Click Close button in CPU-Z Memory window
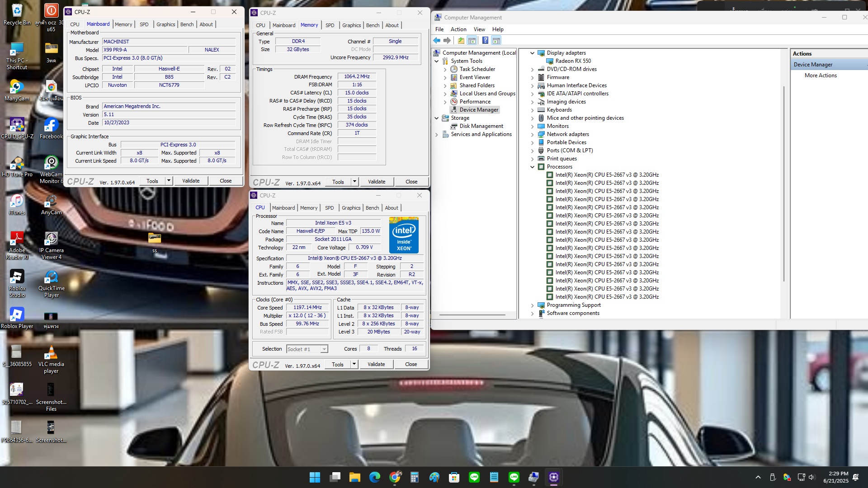The height and width of the screenshot is (488, 868). point(411,182)
